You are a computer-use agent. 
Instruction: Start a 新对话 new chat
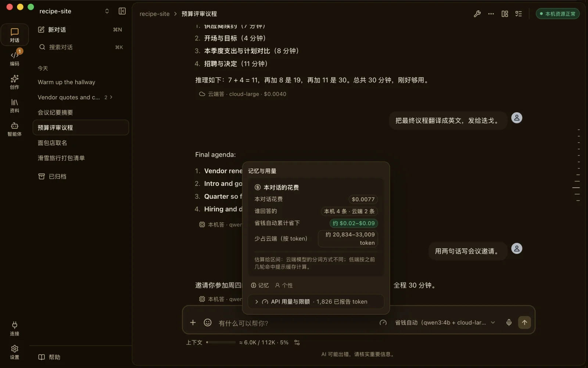(80, 30)
